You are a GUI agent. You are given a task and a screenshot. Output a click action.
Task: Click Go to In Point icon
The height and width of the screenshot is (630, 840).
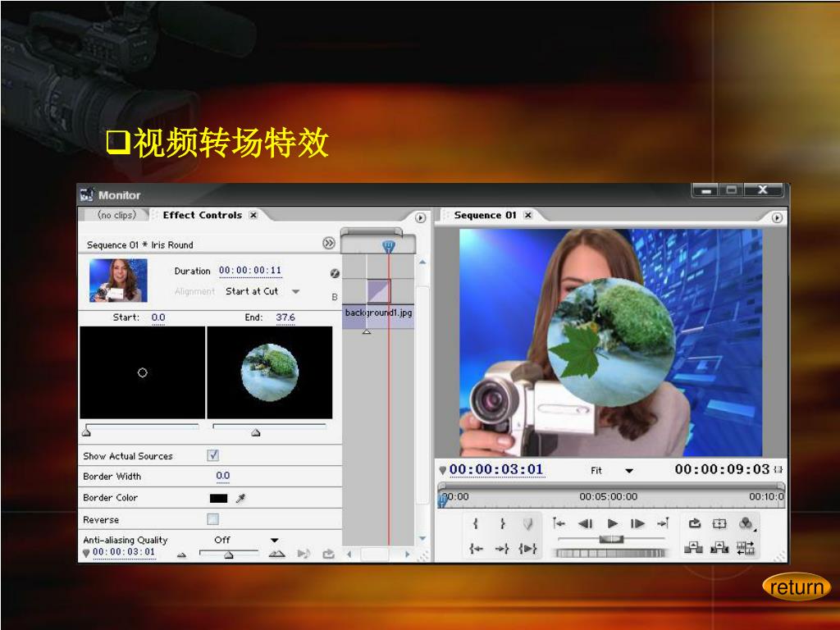(476, 548)
